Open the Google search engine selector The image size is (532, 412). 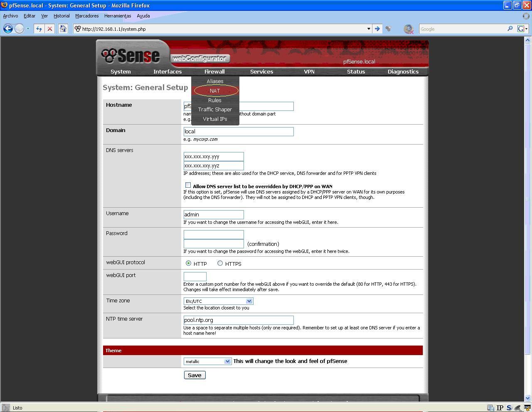click(x=522, y=29)
